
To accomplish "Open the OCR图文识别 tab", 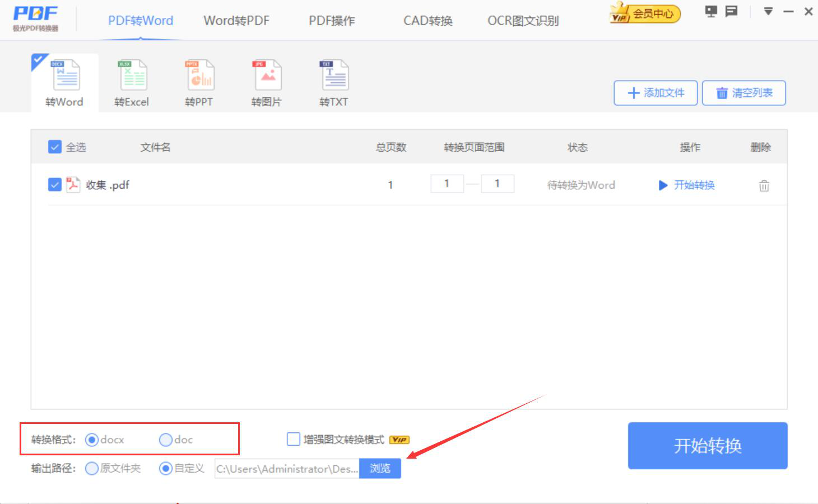I will [x=523, y=21].
